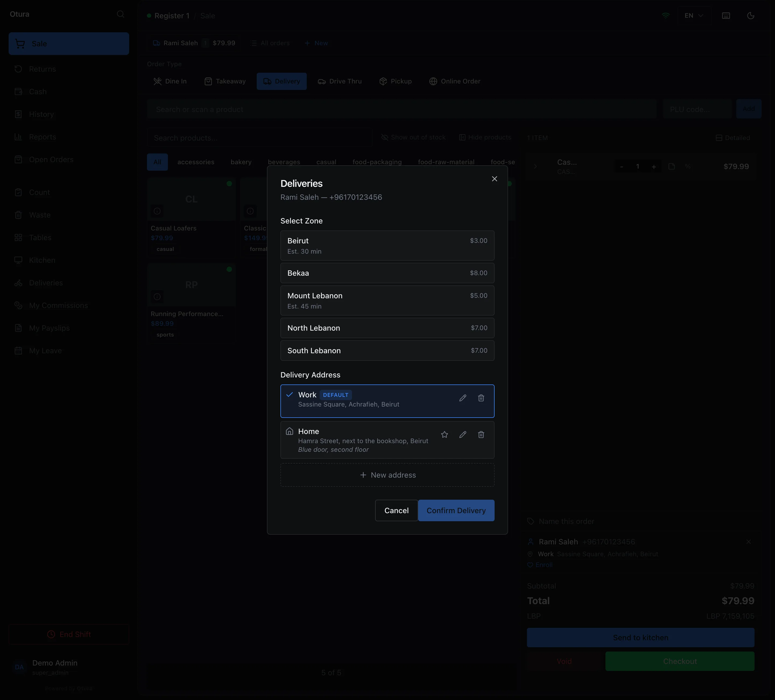Toggle Show out of stock
Screen dimensions: 775x700
pos(413,138)
